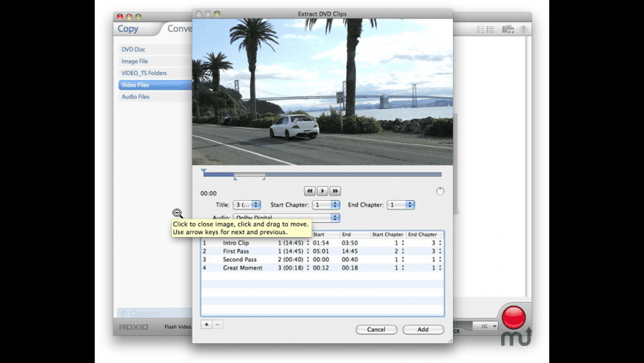Image resolution: width=644 pixels, height=363 pixels.
Task: Expand the Audio Dolby Digital dropdown
Action: [x=285, y=218]
